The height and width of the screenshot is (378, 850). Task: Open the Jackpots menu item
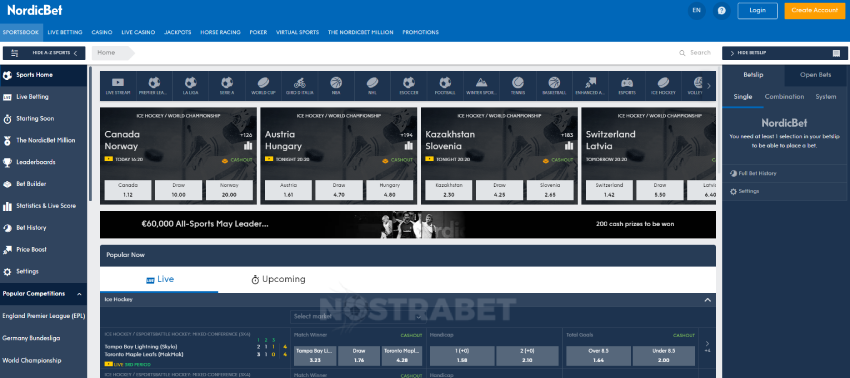[x=178, y=33]
